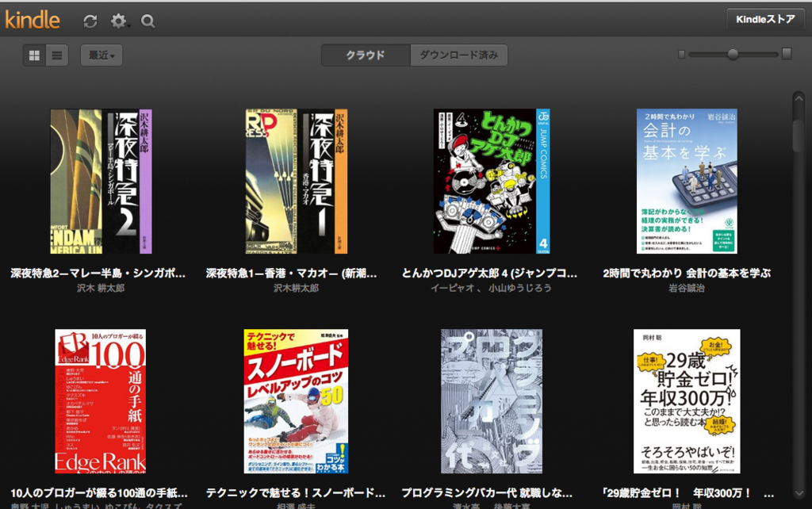Image resolution: width=812 pixels, height=509 pixels.
Task: Expand the 最近 sort dropdown
Action: point(101,55)
